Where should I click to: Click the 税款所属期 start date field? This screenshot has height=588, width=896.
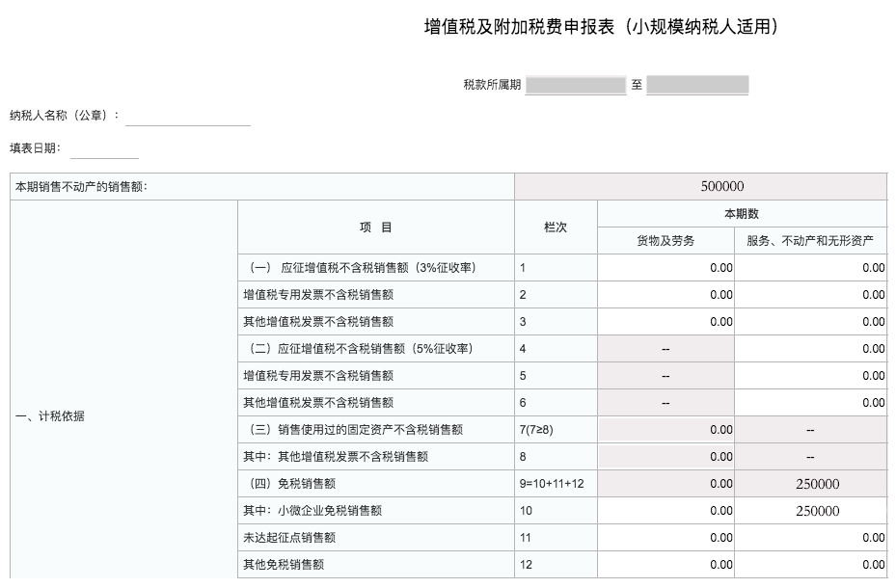(576, 85)
